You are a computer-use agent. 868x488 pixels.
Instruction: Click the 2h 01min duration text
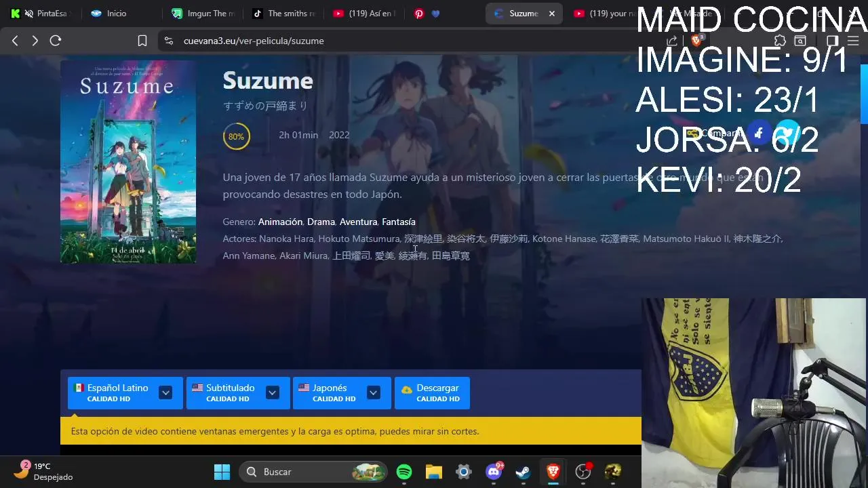pyautogui.click(x=298, y=135)
